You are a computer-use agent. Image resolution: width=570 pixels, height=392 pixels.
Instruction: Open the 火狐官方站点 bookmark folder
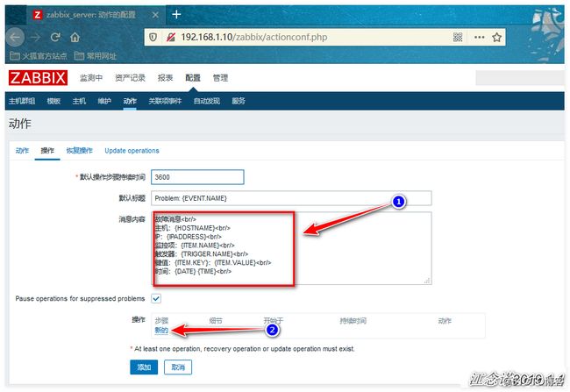click(39, 56)
